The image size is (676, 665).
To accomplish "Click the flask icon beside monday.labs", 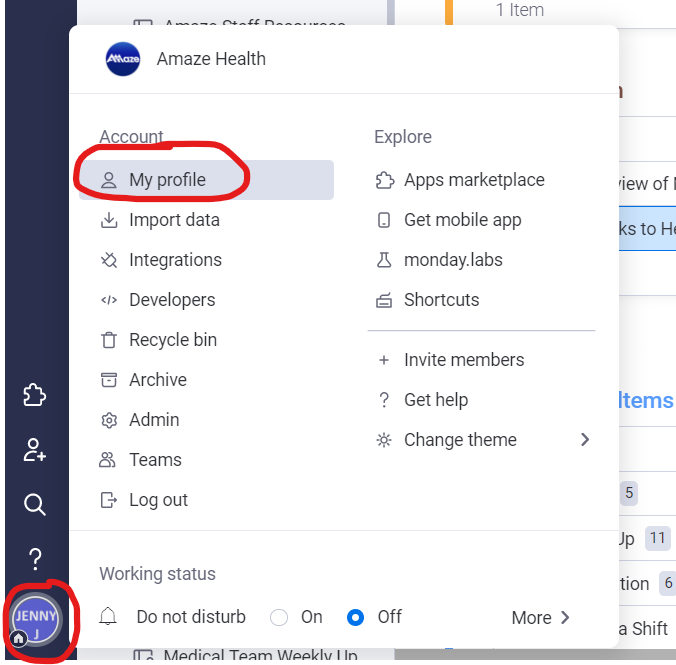I will (x=384, y=260).
